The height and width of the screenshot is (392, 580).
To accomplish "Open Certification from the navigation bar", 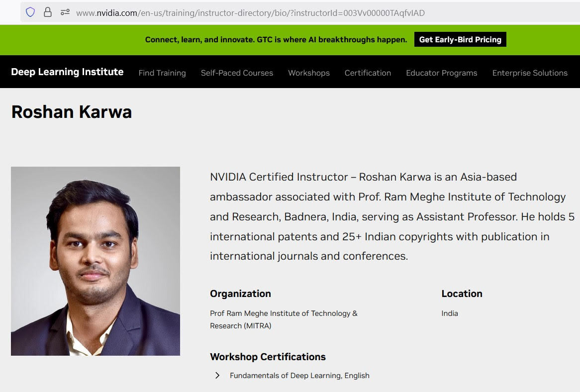I will coord(368,73).
